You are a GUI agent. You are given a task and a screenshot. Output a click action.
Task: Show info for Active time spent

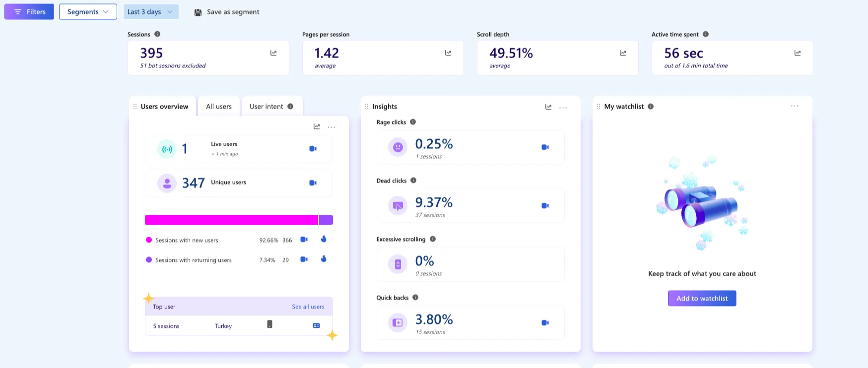tap(706, 34)
